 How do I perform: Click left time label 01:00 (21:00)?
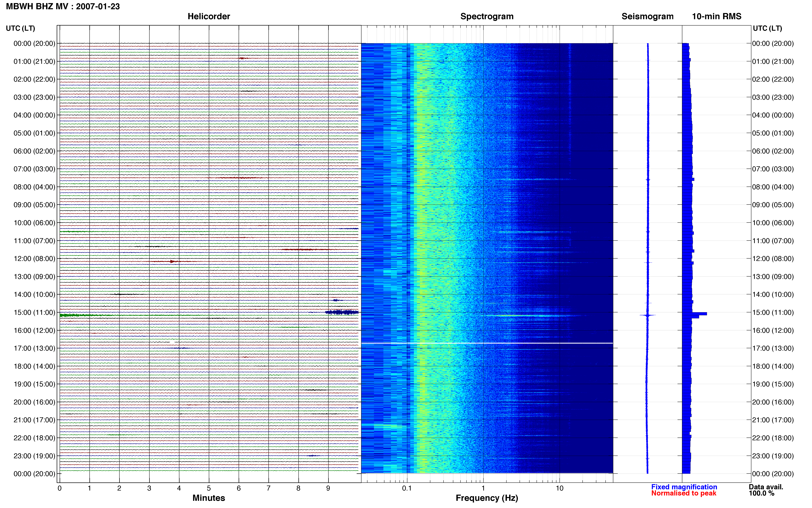pyautogui.click(x=34, y=62)
